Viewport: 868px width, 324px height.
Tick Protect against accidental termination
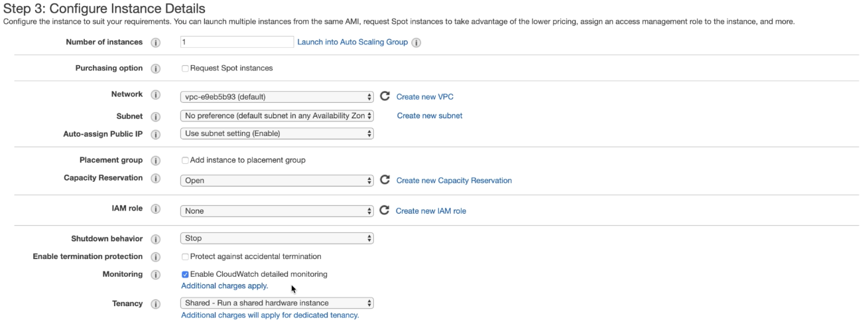[x=186, y=256]
